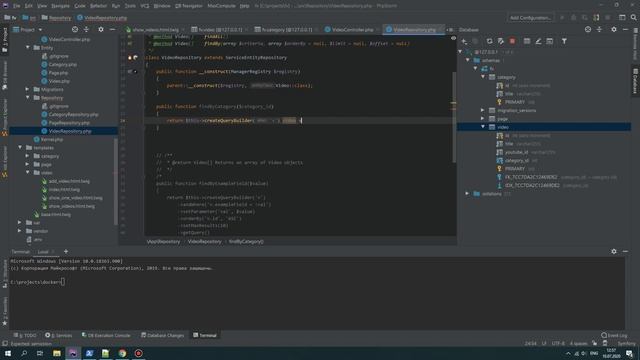Hide the Database panel with minimize dash
640x360 pixels.
coord(625,29)
